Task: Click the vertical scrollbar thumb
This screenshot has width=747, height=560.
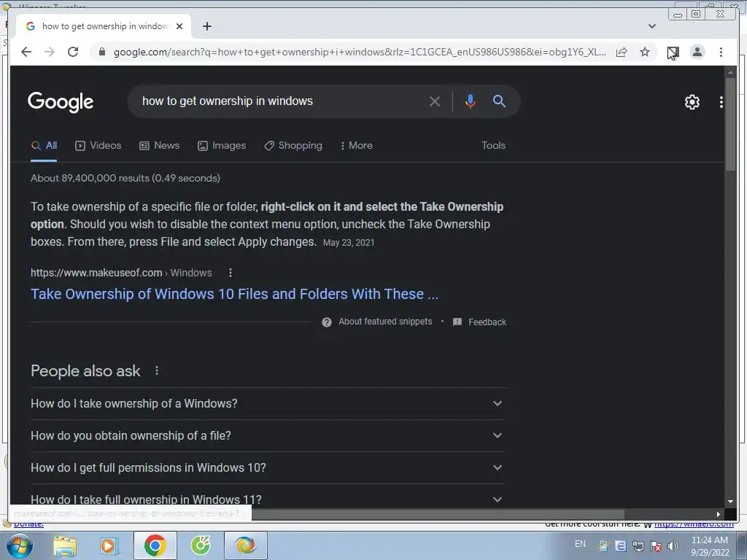Action: (730, 124)
